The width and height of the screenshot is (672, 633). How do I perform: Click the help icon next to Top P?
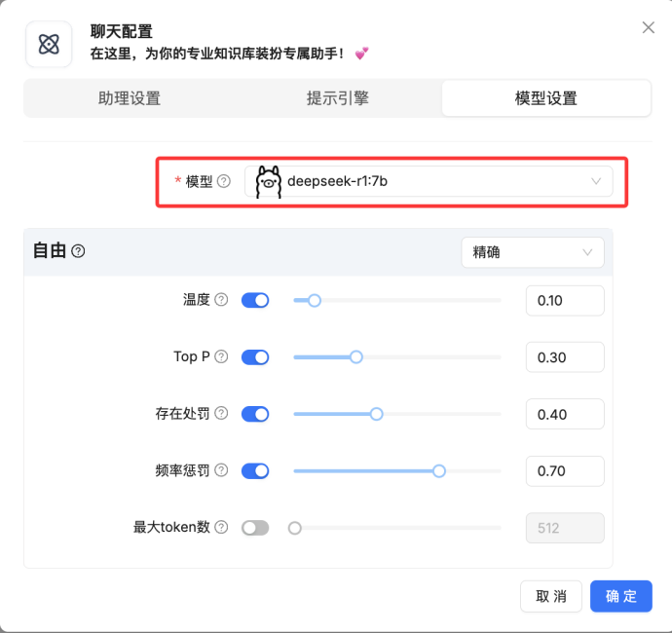point(221,356)
